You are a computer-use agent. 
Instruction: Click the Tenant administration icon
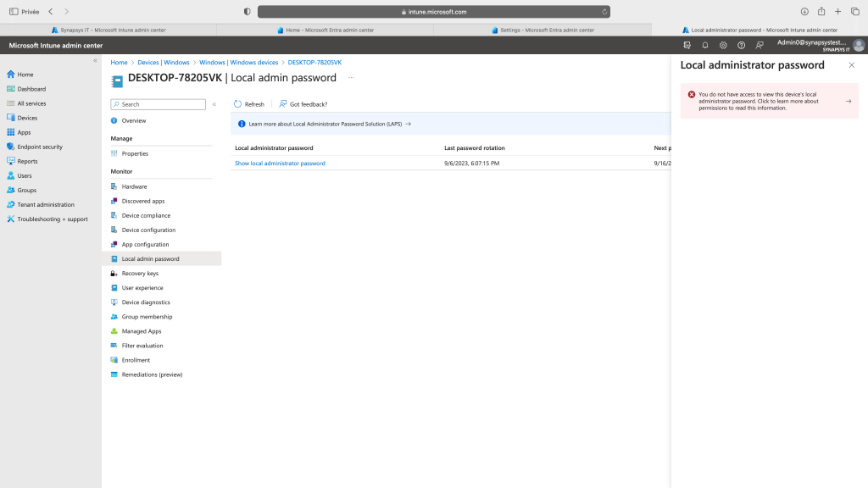click(x=11, y=204)
